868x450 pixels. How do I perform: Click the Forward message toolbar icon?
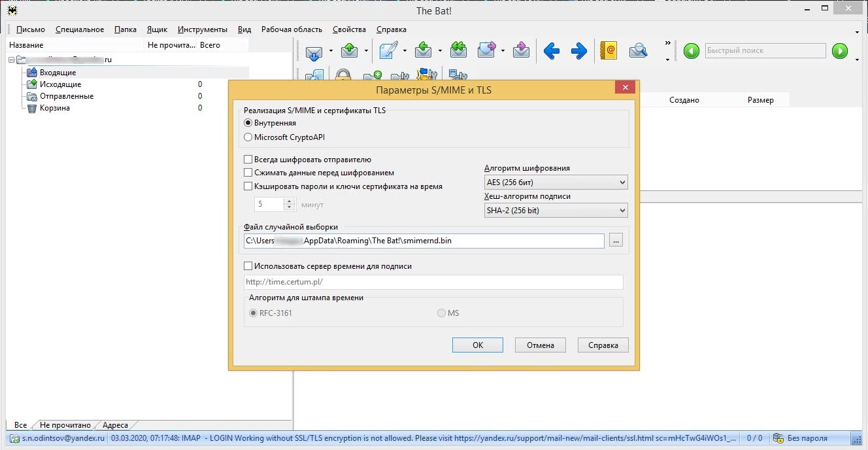click(487, 51)
